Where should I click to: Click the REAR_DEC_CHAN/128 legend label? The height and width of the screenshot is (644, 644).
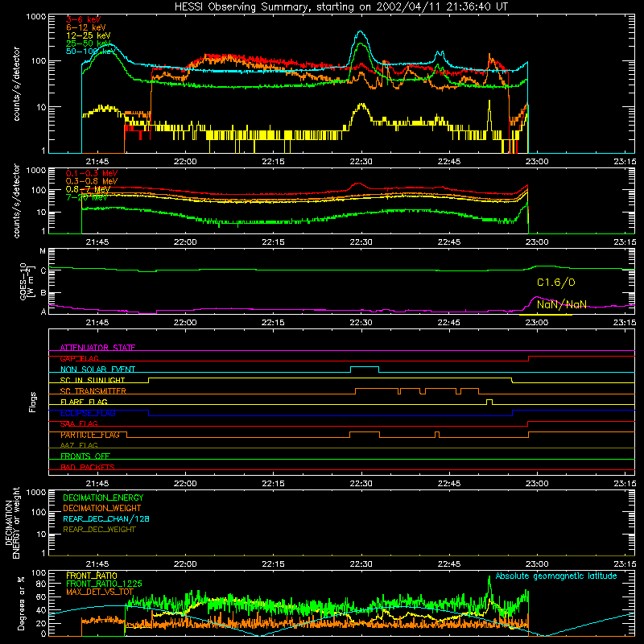tap(106, 518)
